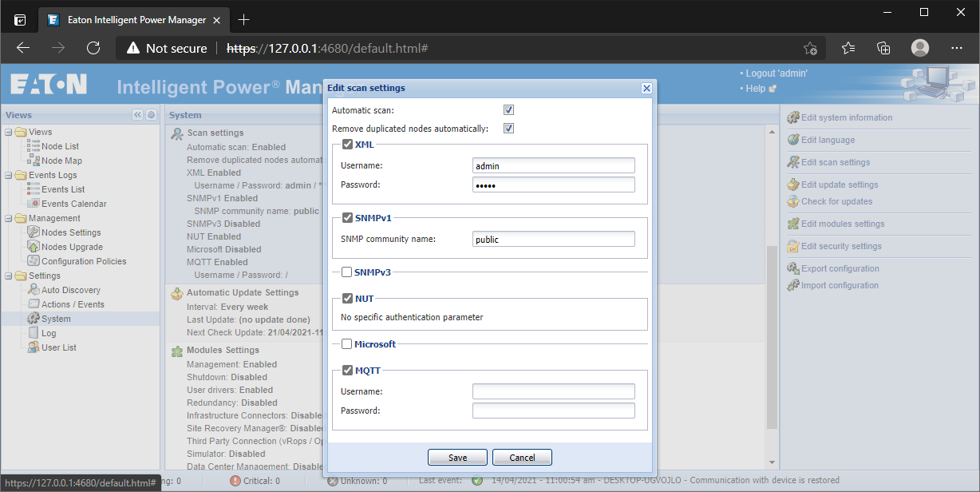Cancel the Edit scan settings dialog
The image size is (980, 492).
pyautogui.click(x=522, y=458)
